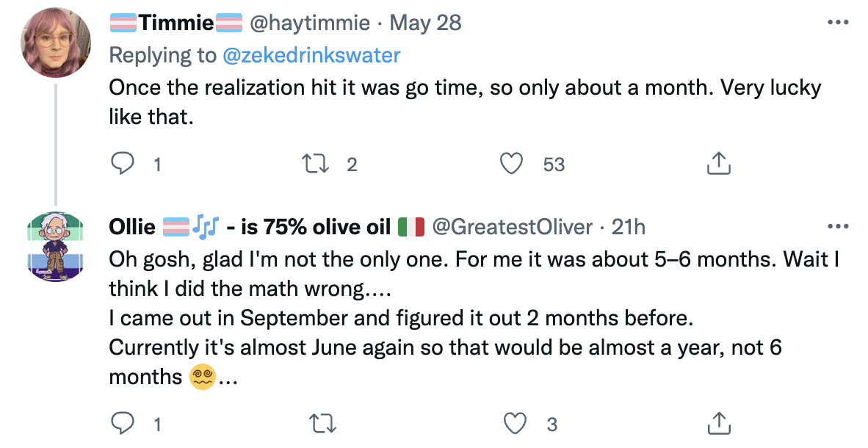Share Timmie's tweet
868x448 pixels.
coord(718,164)
